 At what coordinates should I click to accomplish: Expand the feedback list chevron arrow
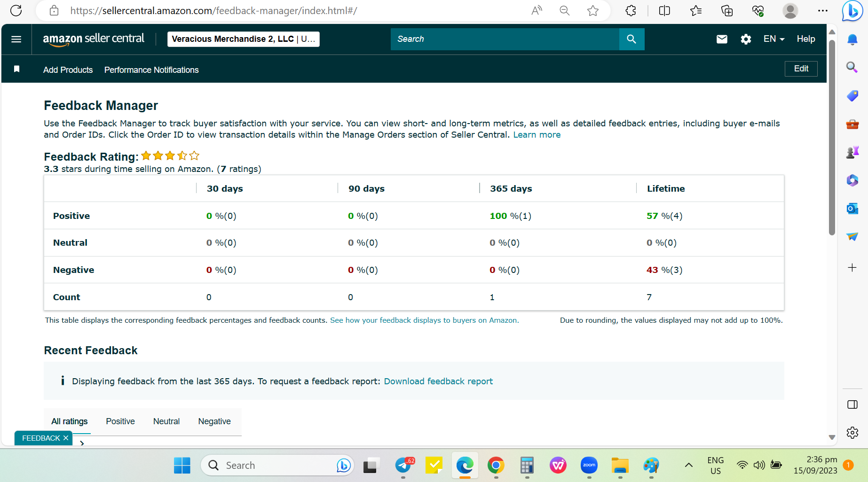point(82,443)
